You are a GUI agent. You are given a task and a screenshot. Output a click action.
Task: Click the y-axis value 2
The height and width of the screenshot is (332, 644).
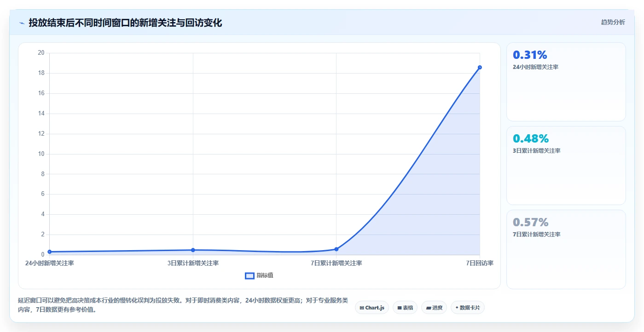42,235
